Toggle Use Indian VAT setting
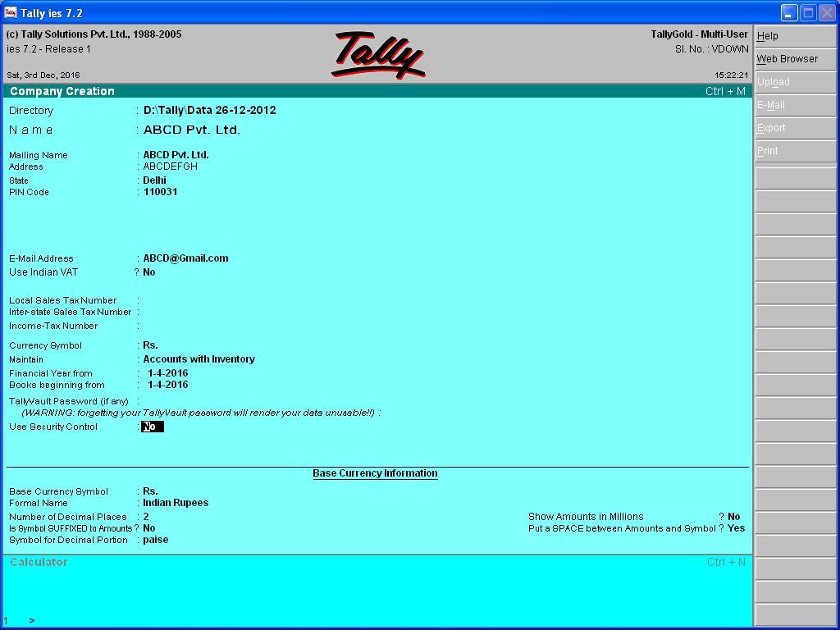The height and width of the screenshot is (630, 840). pos(148,272)
